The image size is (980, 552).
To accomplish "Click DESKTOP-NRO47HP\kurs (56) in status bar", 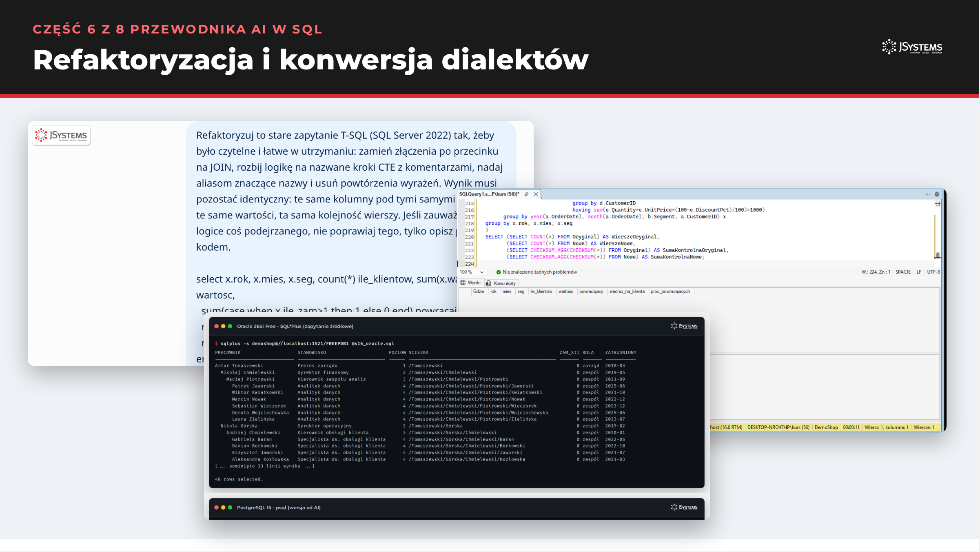I will pyautogui.click(x=778, y=427).
